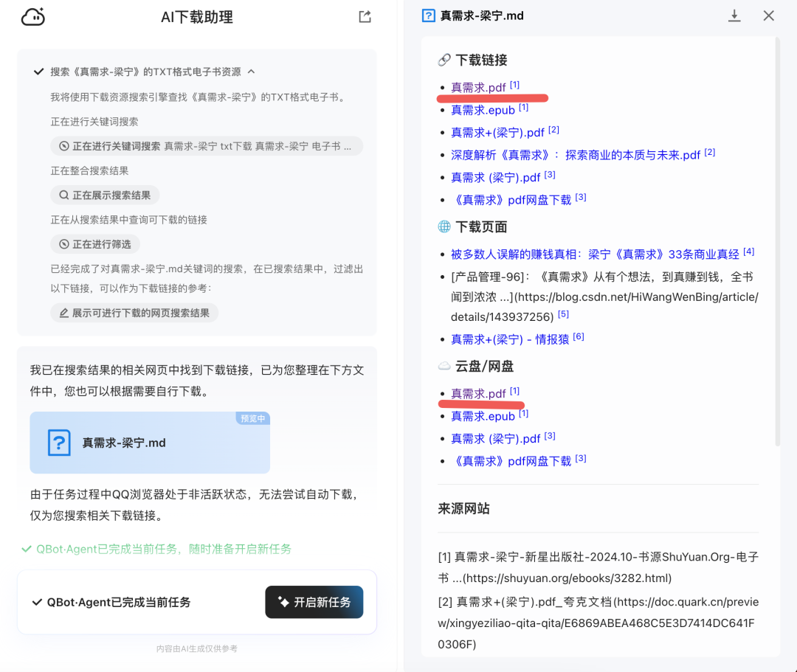
Task: Open the 正在进行关键词搜索 step chip
Action: pos(207,146)
